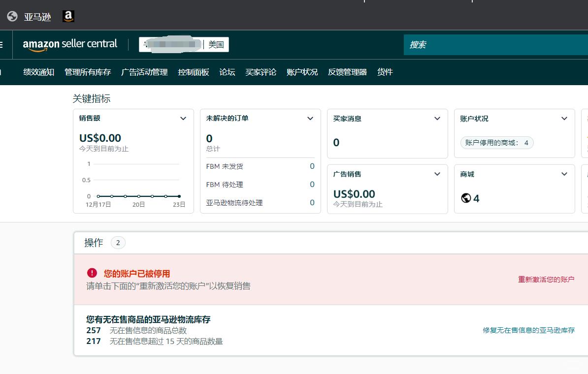This screenshot has height=374, width=588.
Task: Expand the 销售额 card chevron
Action: tap(183, 119)
